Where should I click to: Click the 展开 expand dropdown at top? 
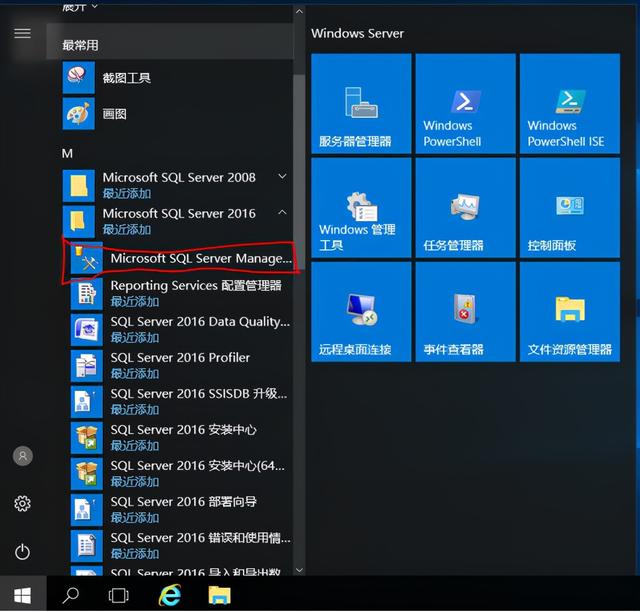click(80, 6)
